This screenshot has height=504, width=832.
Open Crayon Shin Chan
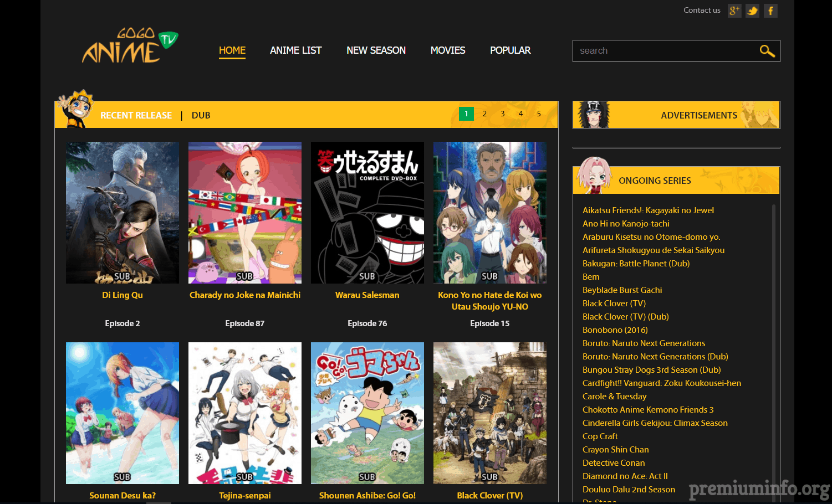(x=615, y=450)
